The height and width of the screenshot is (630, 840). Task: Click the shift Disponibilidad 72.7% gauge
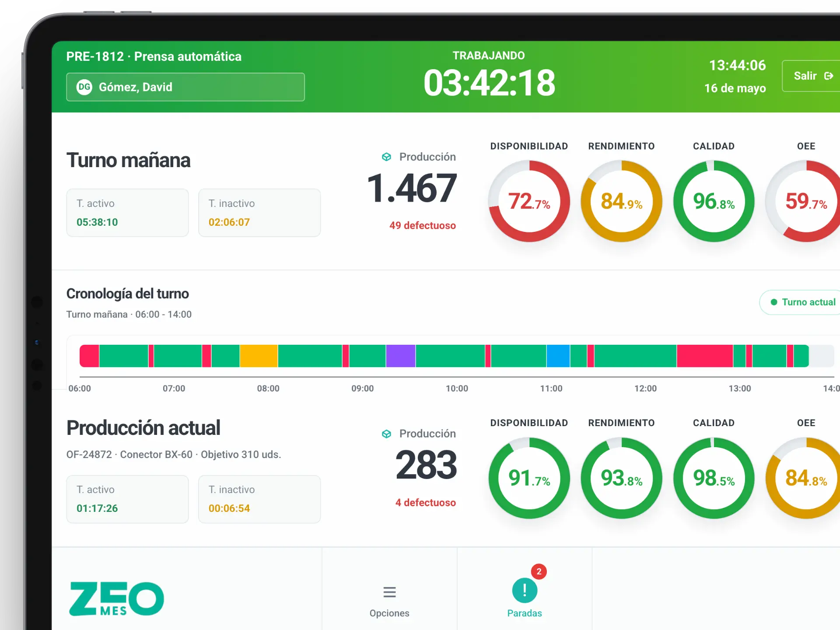(529, 201)
